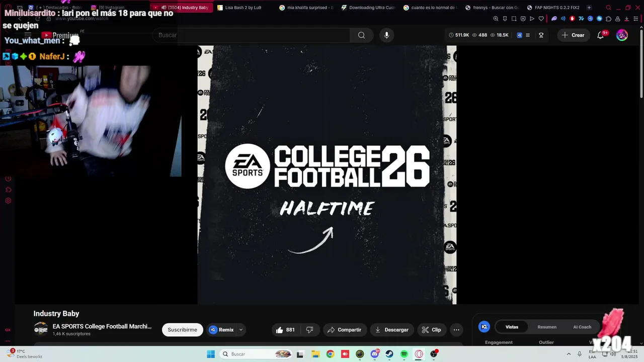Click the vidIQ trophy icon
The height and width of the screenshot is (362, 644).
(541, 35)
